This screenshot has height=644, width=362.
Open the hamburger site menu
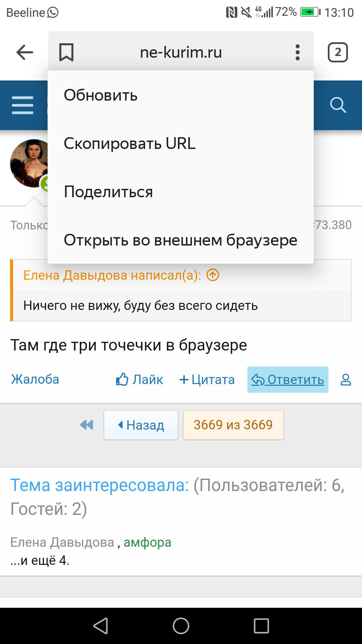(22, 105)
